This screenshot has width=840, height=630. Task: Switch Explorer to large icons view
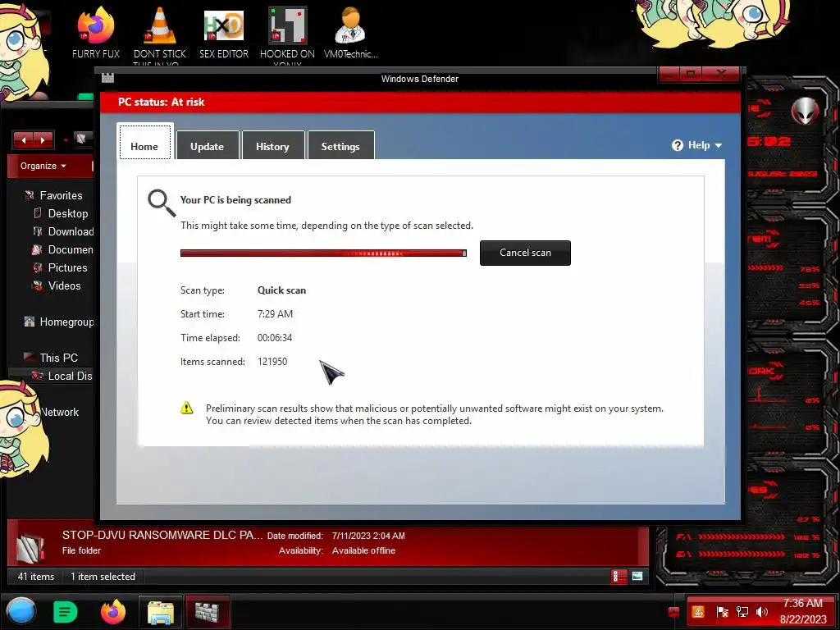click(x=637, y=577)
